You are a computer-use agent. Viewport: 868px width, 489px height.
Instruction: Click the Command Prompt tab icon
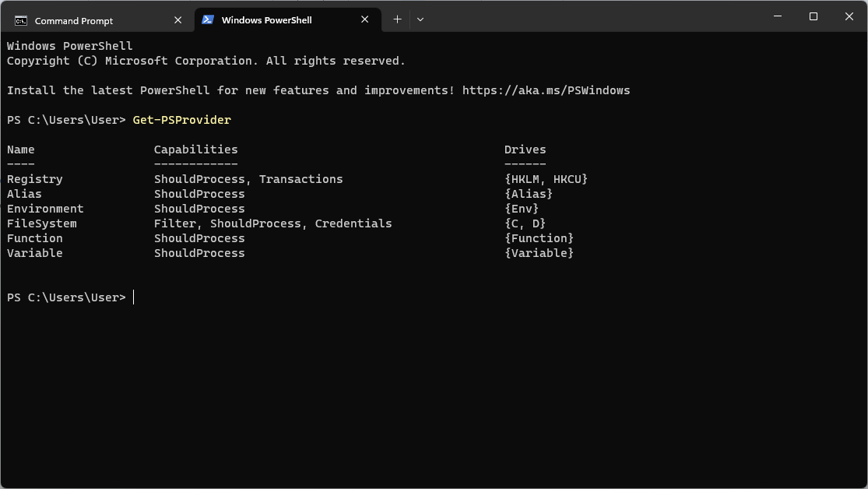(21, 21)
